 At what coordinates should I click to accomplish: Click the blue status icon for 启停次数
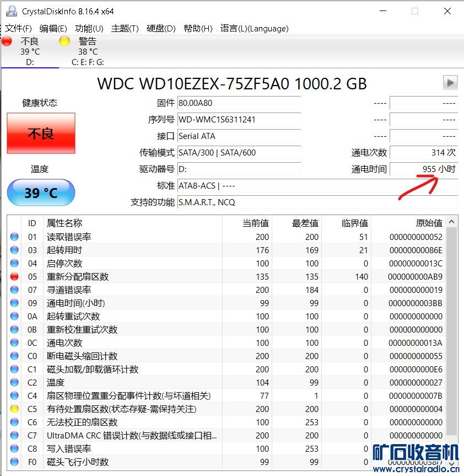14,263
